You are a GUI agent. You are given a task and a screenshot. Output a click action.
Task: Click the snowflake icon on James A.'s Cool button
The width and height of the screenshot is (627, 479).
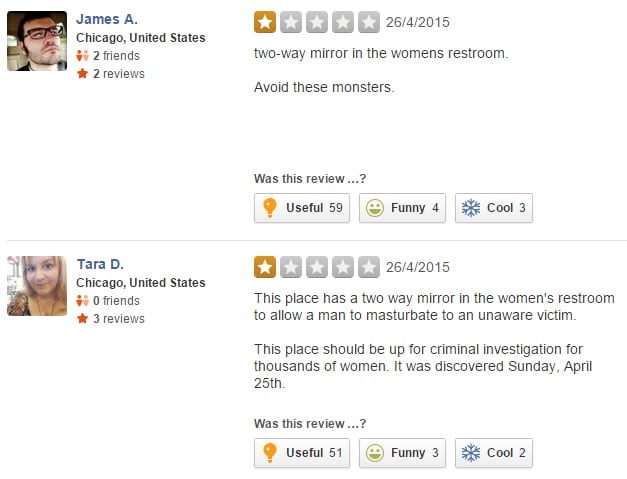pos(471,208)
